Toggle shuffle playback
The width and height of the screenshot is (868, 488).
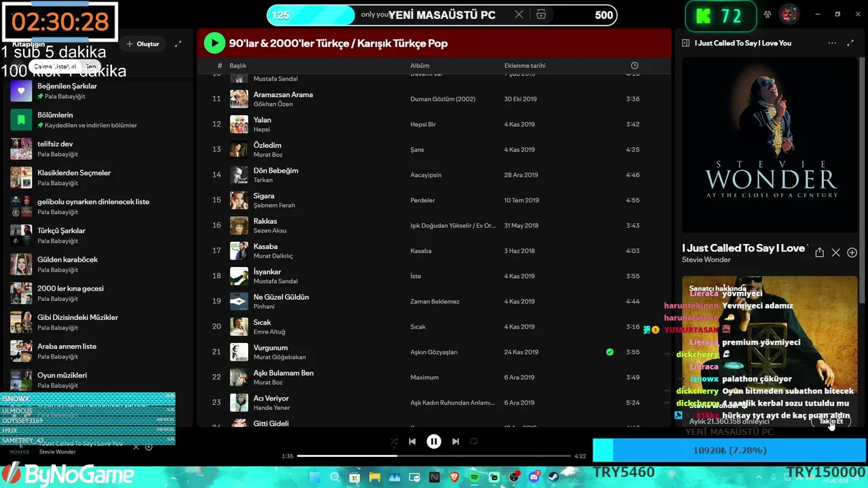tap(394, 442)
